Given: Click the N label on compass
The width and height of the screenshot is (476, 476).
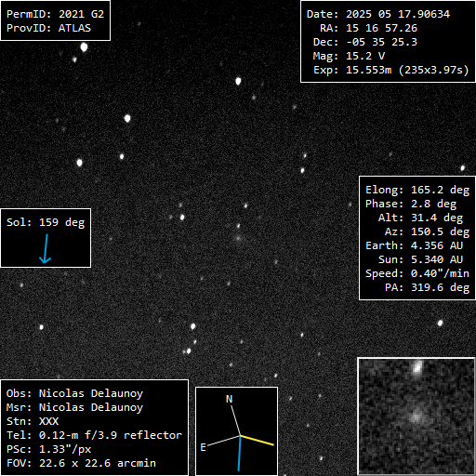Looking at the screenshot, I should 229,399.
